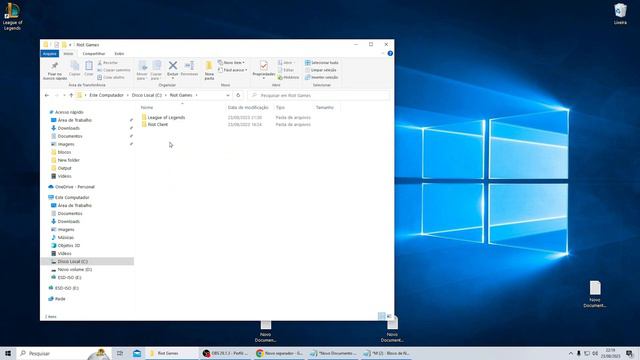Select the Riot Client folder

(x=158, y=124)
